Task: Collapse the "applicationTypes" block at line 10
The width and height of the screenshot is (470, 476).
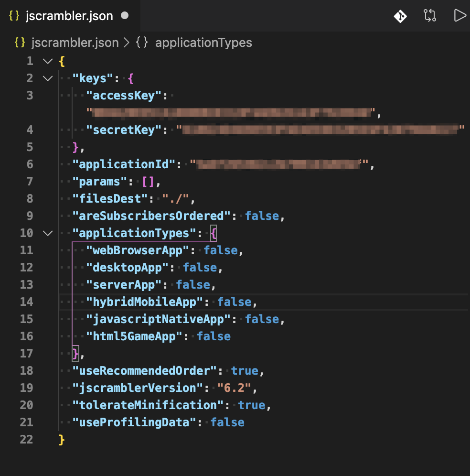Action: pyautogui.click(x=48, y=233)
